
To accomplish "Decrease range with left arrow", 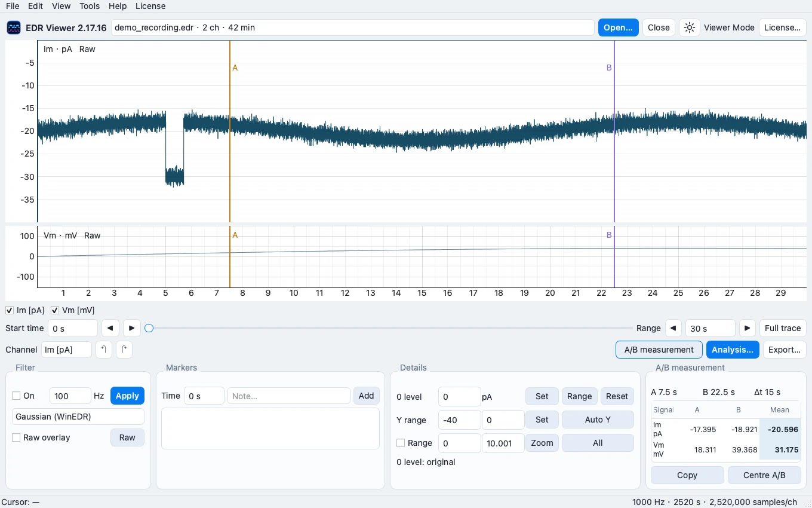I will [673, 328].
